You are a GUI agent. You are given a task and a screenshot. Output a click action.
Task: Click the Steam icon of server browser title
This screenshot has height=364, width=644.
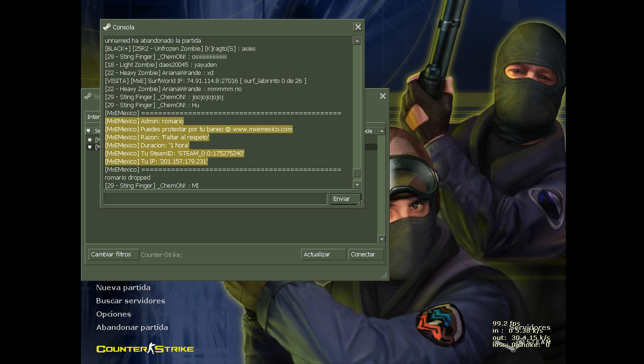pos(88,96)
